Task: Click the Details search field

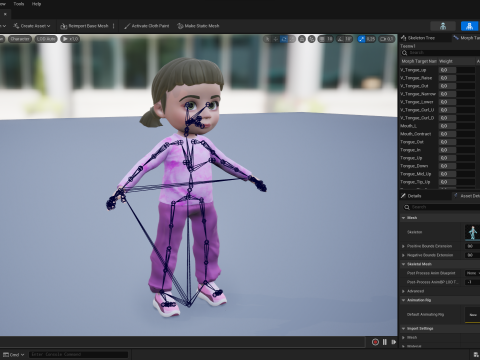Action: click(x=441, y=207)
